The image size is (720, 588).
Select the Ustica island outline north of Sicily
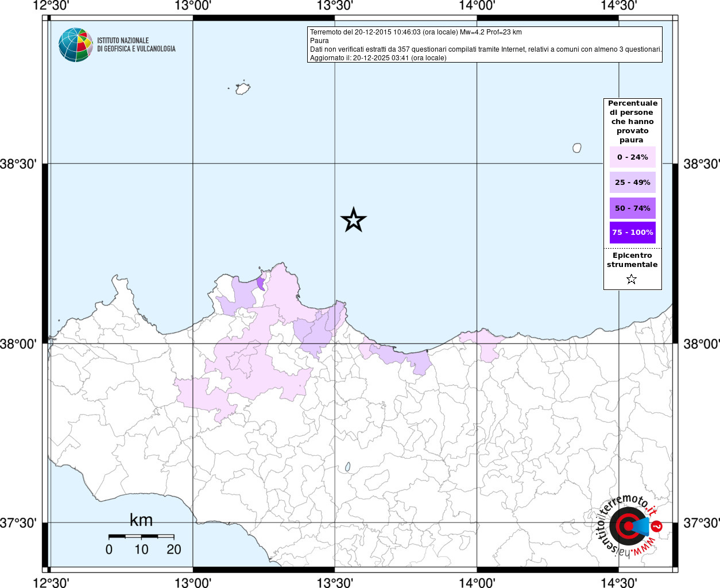[243, 88]
